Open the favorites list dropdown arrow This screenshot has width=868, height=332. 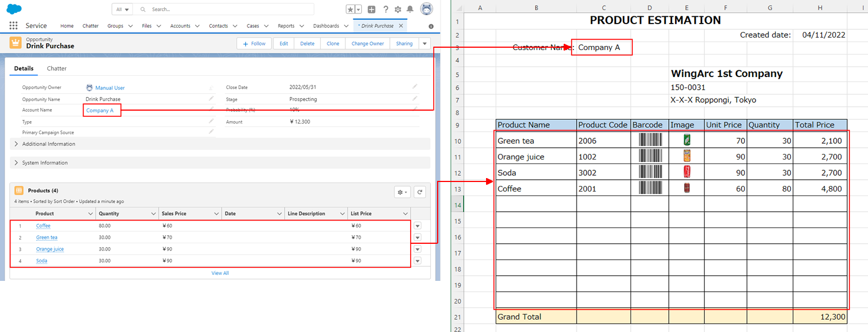click(358, 10)
